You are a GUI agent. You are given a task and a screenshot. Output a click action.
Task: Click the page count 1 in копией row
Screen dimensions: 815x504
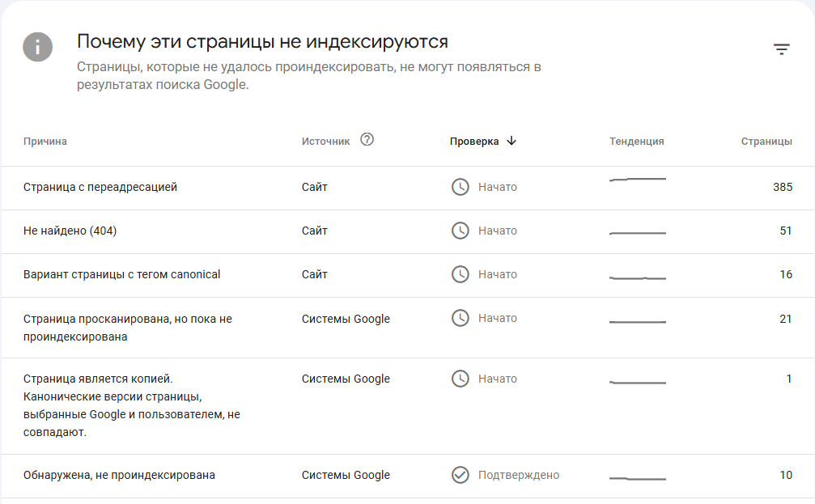pos(789,379)
